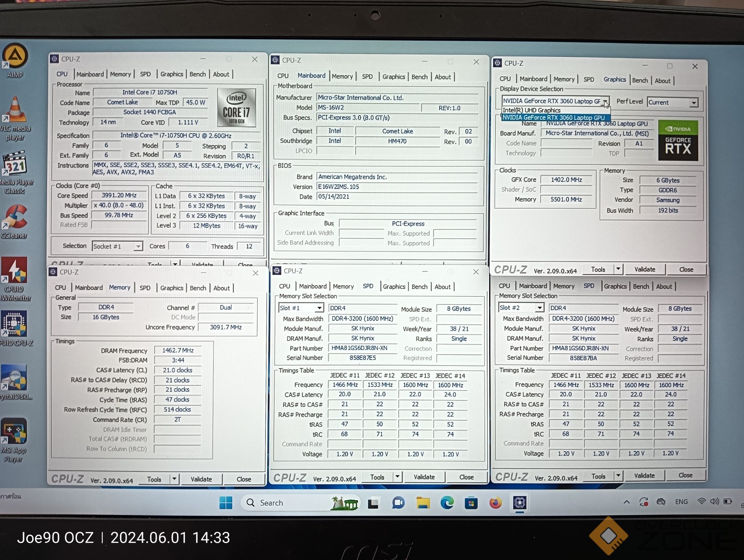
Task: Click the Mainboard Model MS-16W2 field
Action: coord(368,108)
